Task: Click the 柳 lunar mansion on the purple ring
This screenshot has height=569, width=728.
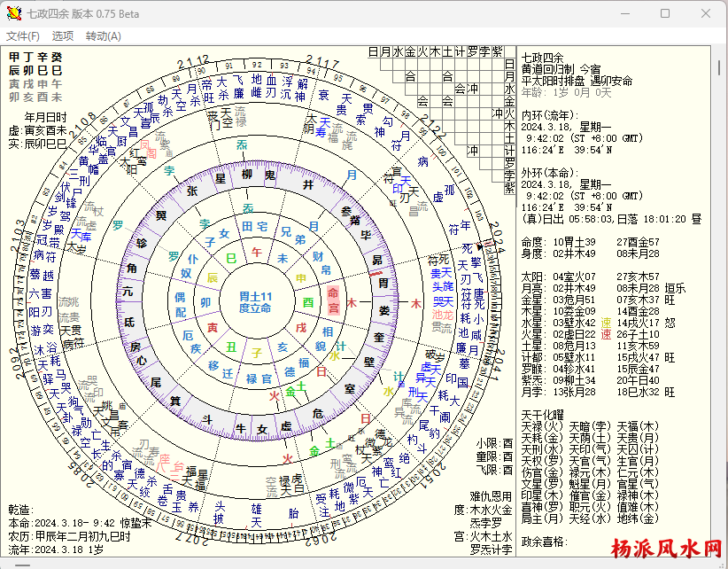Action: point(246,175)
